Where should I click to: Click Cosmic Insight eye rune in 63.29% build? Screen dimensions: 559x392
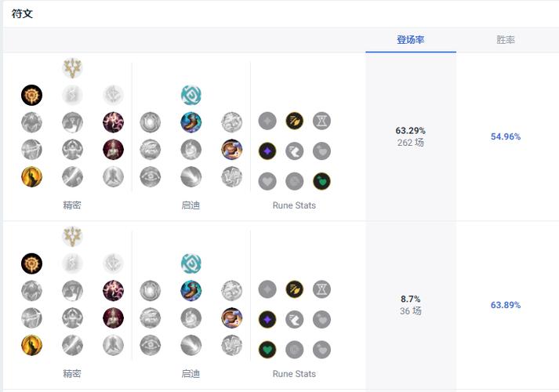[150, 176]
